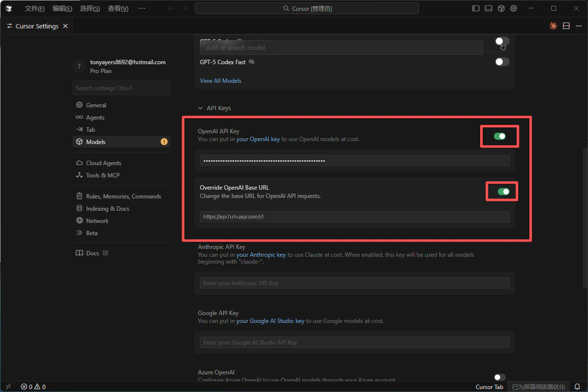This screenshot has width=588, height=392.
Task: Follow 'your Google AI Studio key' link
Action: click(x=270, y=321)
